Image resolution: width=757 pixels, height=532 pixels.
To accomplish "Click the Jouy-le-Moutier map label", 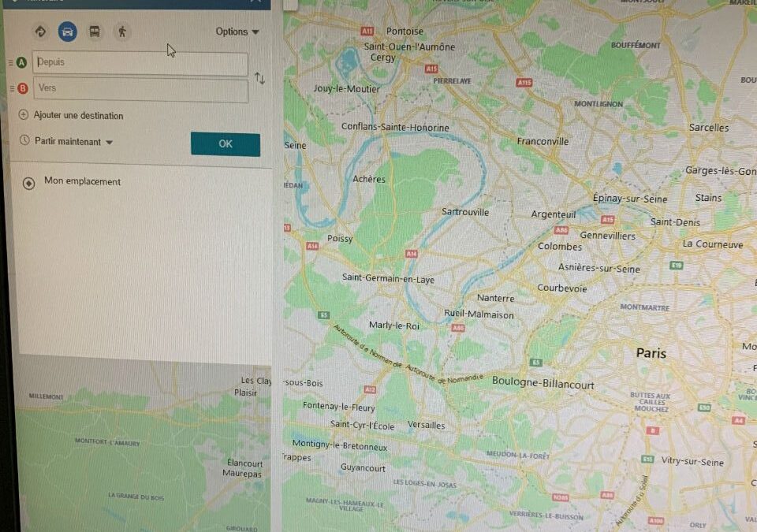I will [346, 89].
